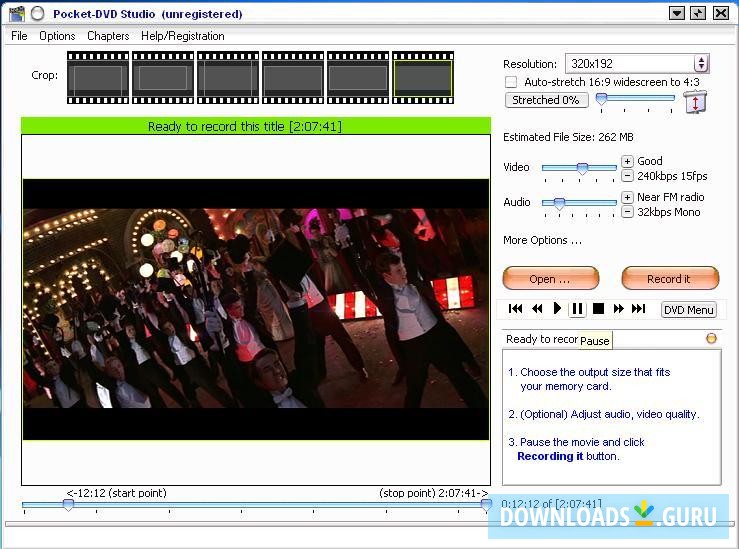Click the Play button
739x549 pixels.
point(557,309)
